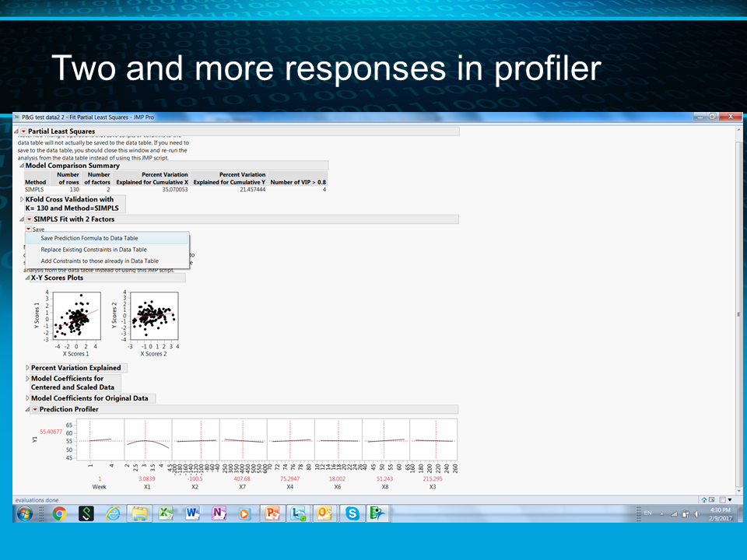Open the Windows Start menu orb
The height and width of the screenshot is (560, 747).
coord(24,513)
